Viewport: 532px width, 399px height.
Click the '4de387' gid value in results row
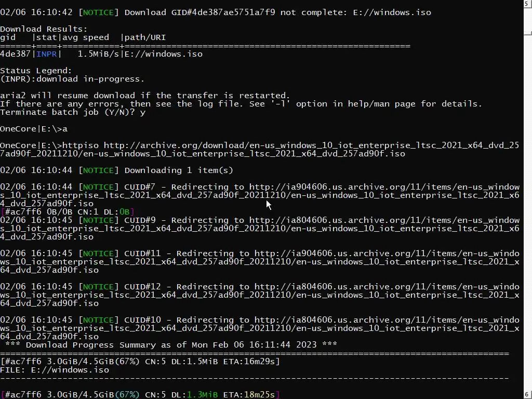click(15, 54)
